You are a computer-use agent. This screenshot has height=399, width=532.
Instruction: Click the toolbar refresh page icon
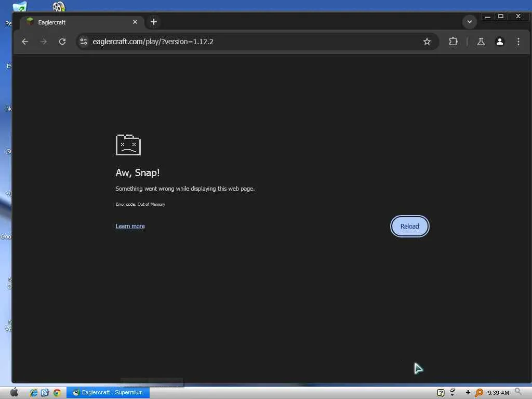click(x=62, y=42)
